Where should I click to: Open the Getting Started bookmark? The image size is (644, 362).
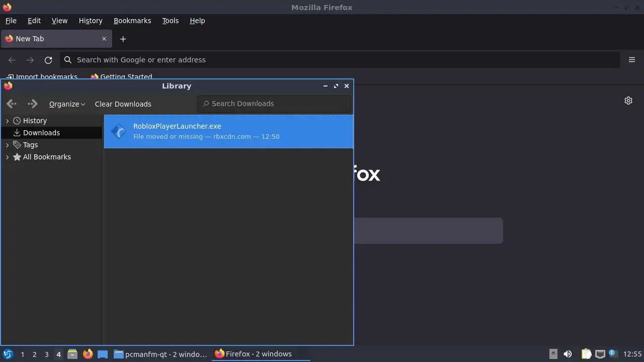[x=121, y=76]
